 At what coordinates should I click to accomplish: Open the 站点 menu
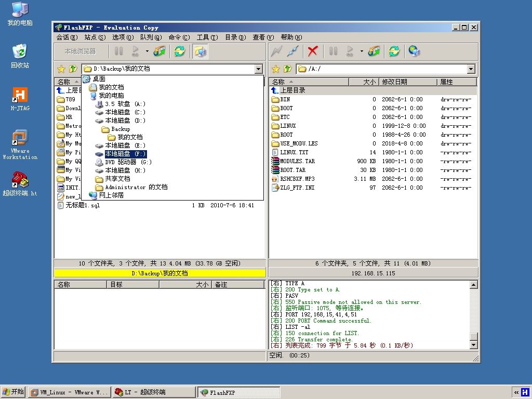[x=95, y=37]
